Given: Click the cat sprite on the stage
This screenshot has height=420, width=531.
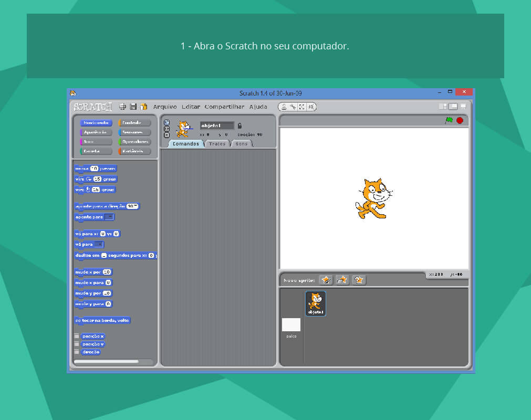Looking at the screenshot, I should click(373, 198).
